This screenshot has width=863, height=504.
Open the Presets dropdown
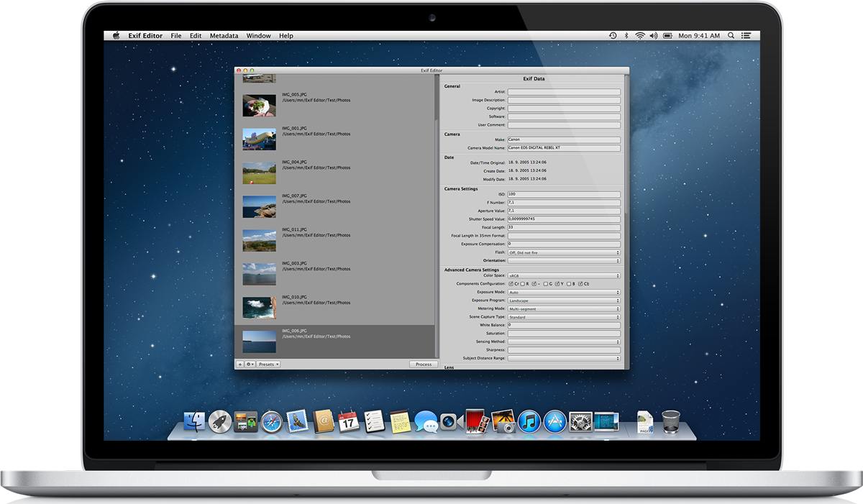tap(268, 365)
